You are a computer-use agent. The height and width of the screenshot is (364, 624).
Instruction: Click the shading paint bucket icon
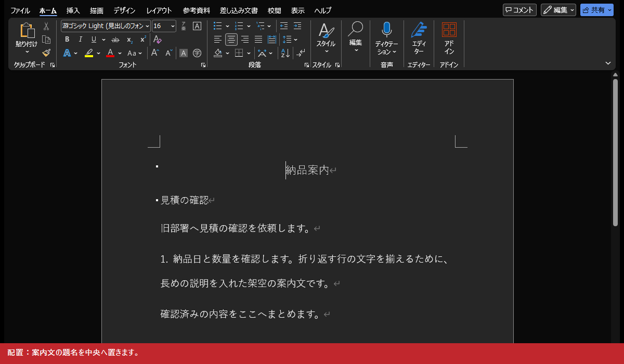218,53
